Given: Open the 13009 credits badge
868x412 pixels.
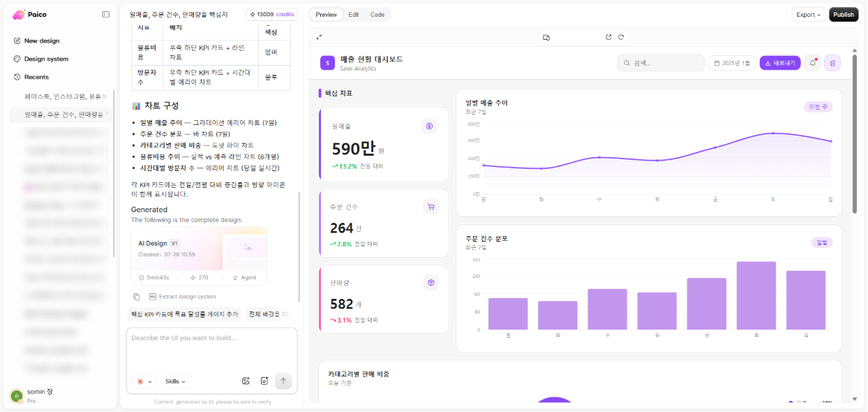Looking at the screenshot, I should [x=272, y=14].
